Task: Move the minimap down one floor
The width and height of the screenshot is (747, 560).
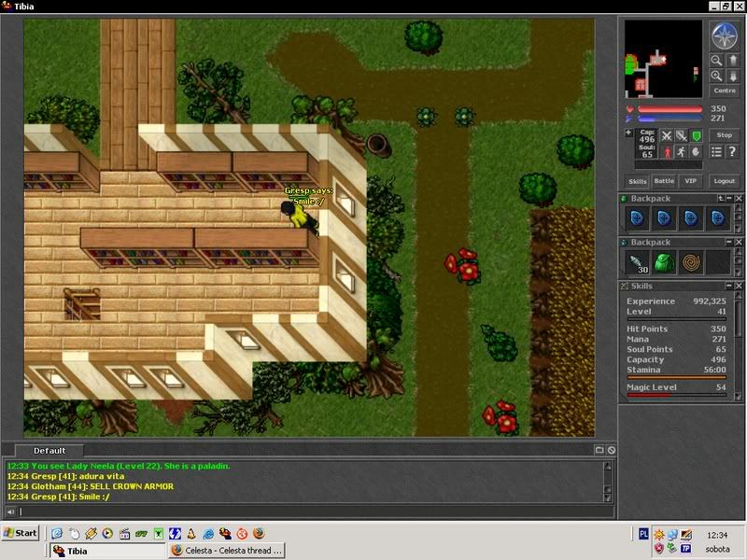Action: tap(733, 76)
